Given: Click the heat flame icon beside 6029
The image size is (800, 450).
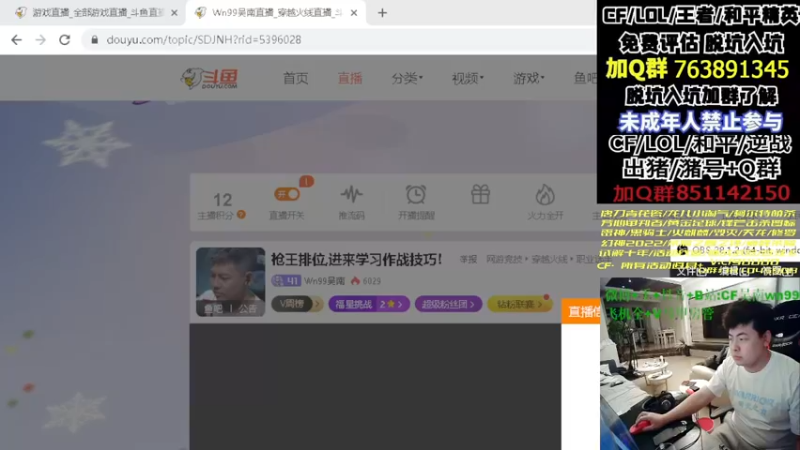Looking at the screenshot, I should 355,281.
